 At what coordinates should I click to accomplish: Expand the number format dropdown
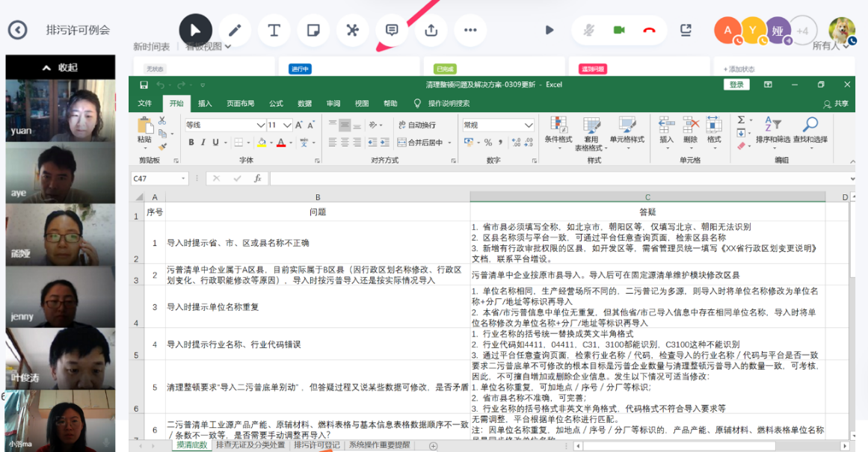click(x=528, y=126)
